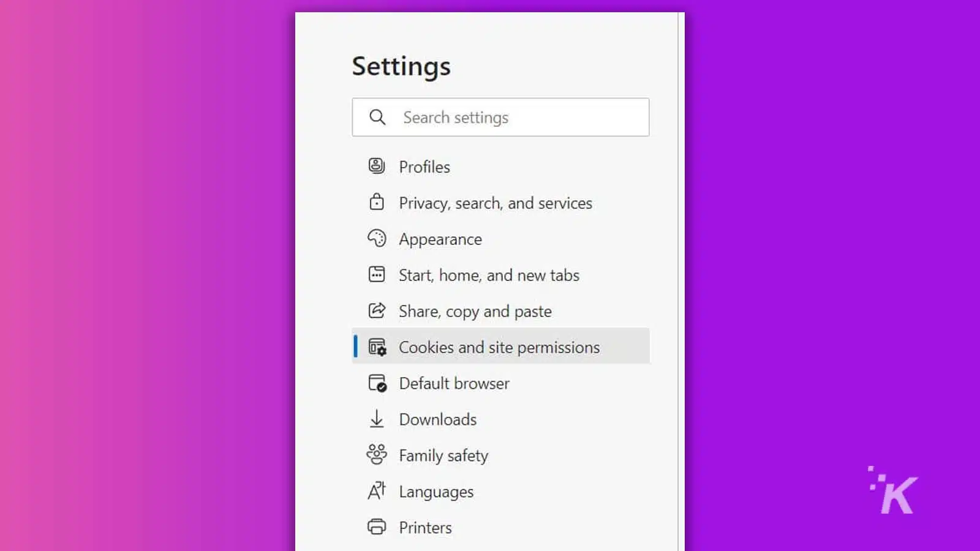Image resolution: width=980 pixels, height=551 pixels.
Task: Click the Share, copy and paste icon
Action: pos(377,310)
